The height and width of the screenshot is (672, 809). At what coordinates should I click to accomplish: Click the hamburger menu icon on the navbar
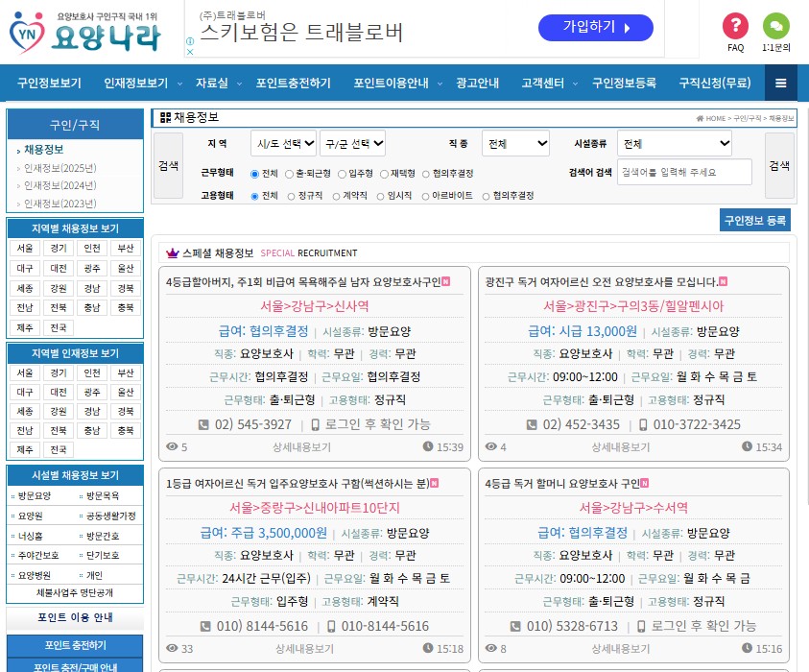(781, 83)
